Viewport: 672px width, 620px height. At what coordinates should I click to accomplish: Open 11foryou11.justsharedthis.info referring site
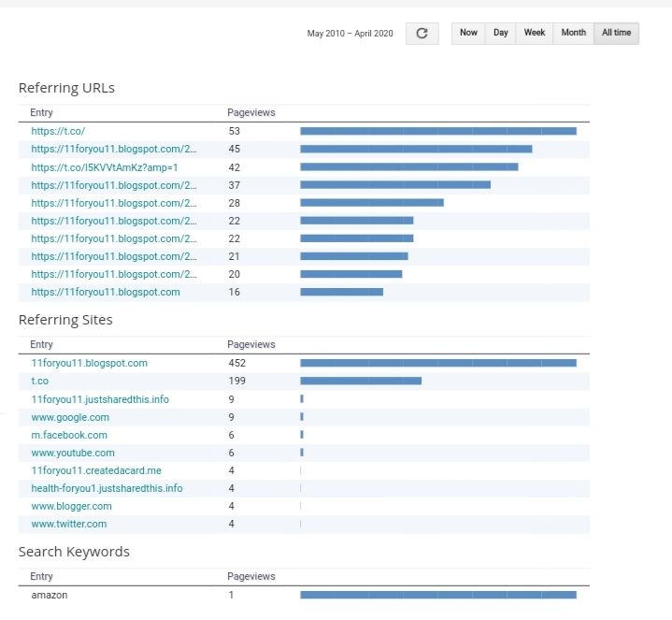(x=100, y=399)
